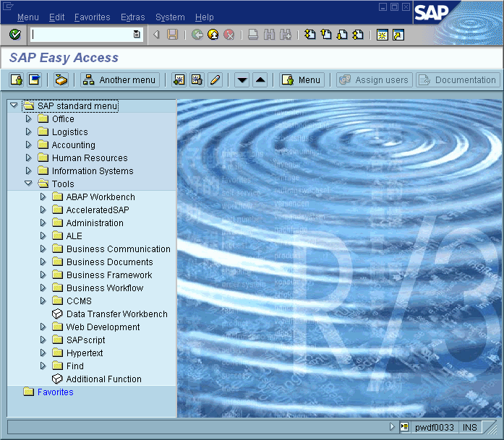Select Data Transfer Workbench tree item

tap(116, 314)
